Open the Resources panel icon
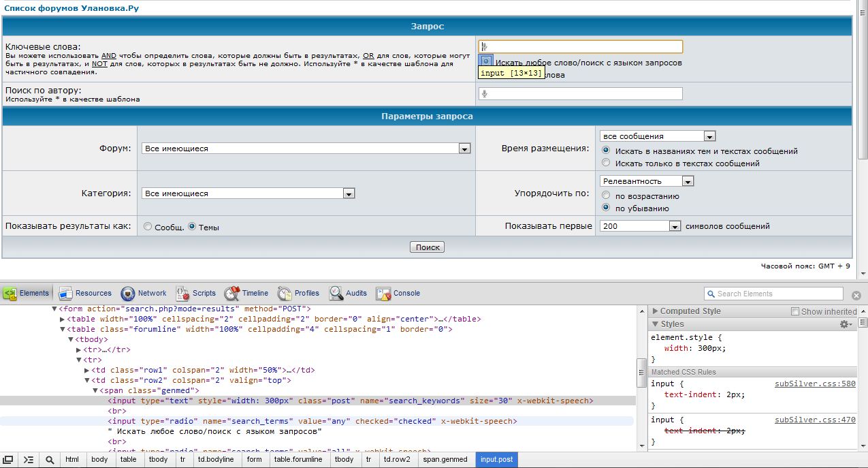The width and height of the screenshot is (868, 468). [65, 294]
